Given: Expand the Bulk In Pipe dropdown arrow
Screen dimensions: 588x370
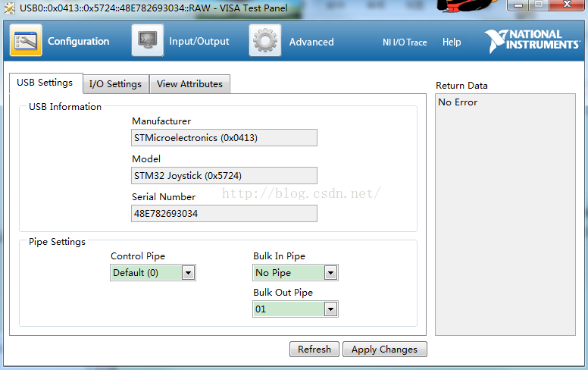Looking at the screenshot, I should pos(330,273).
